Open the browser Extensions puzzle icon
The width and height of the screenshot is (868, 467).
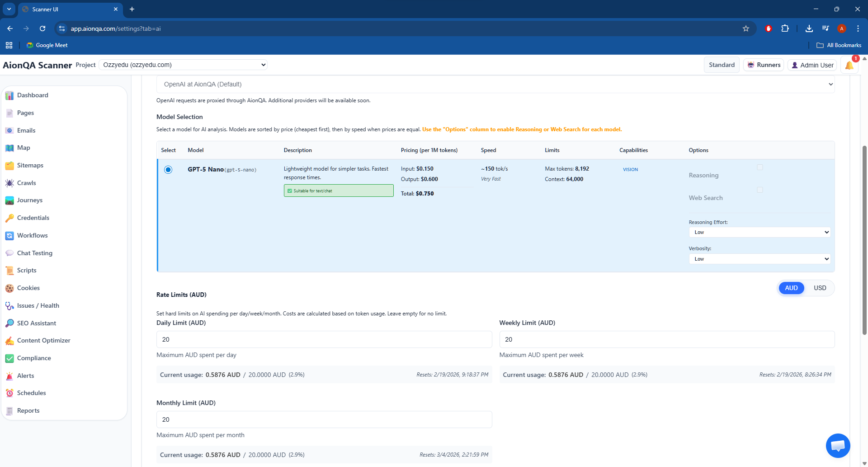(x=785, y=29)
